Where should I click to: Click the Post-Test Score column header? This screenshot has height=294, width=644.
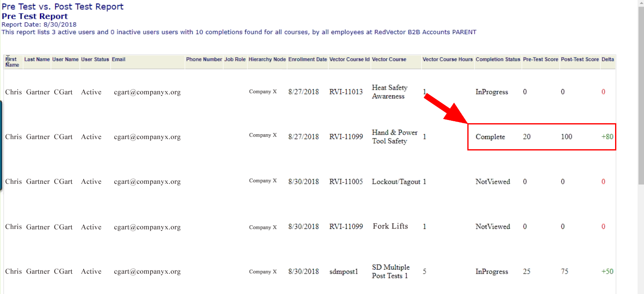[580, 59]
